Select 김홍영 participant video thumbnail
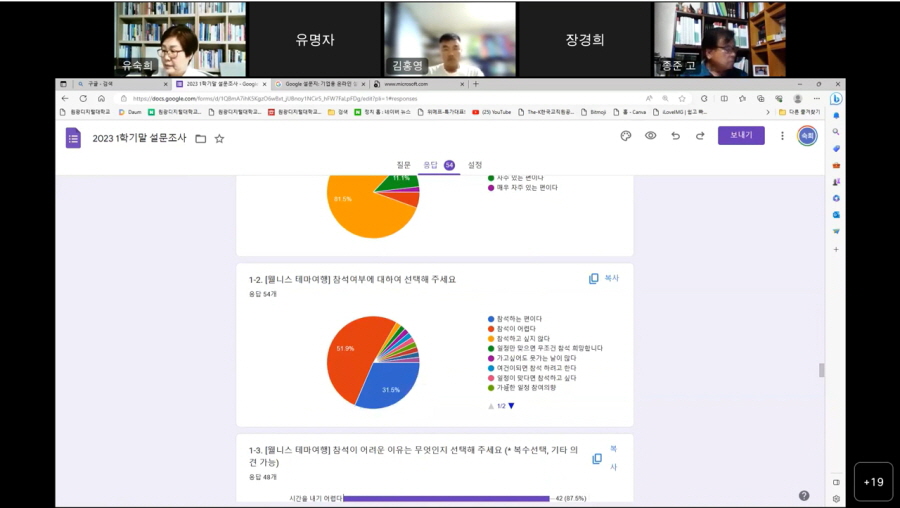 click(450, 39)
